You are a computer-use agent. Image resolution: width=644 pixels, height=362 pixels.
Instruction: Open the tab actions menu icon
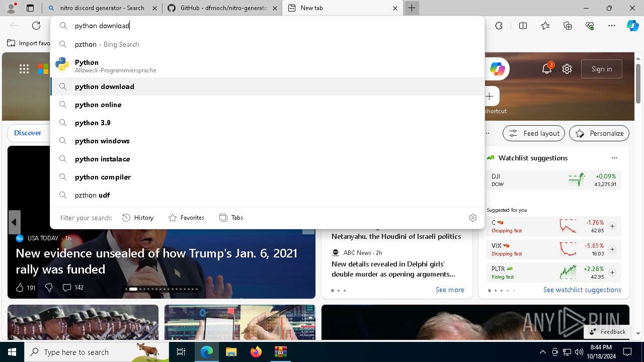(30, 8)
